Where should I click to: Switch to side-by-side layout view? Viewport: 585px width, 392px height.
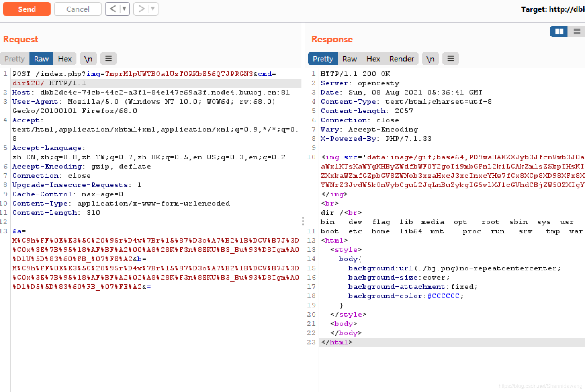tap(559, 31)
